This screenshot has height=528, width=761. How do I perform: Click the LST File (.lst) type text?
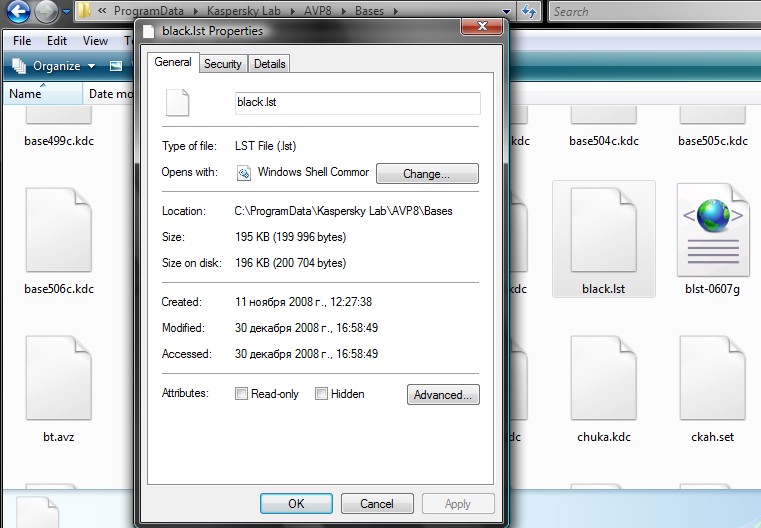click(x=265, y=146)
